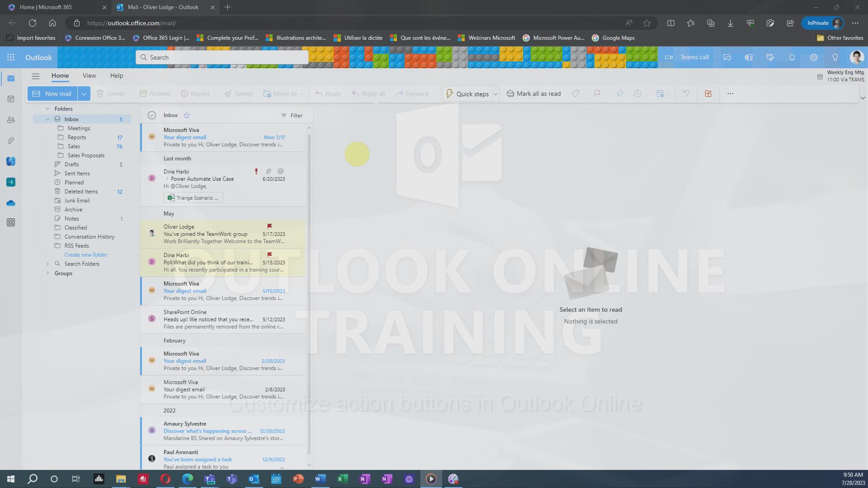Open the Teams call camera icon

coord(669,57)
